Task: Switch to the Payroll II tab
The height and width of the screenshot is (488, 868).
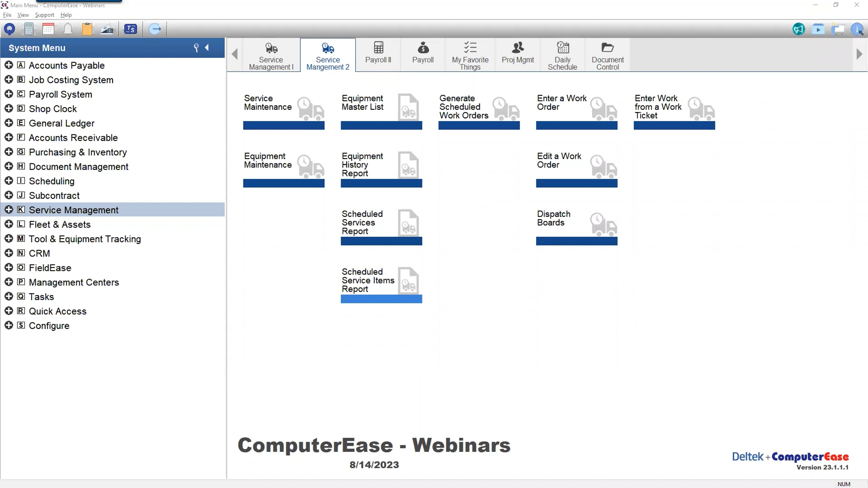Action: pos(378,55)
